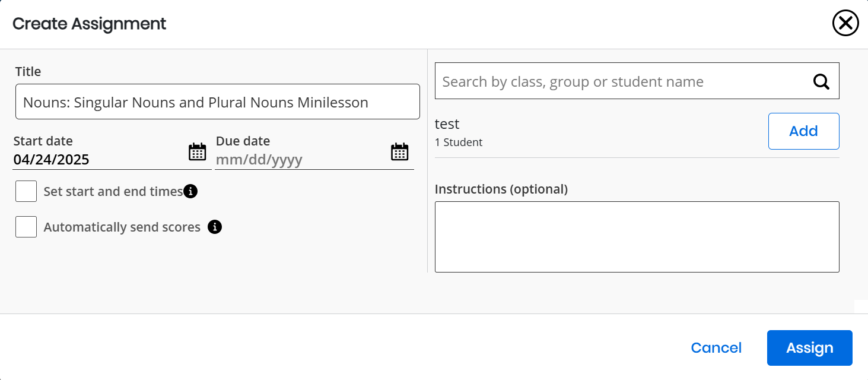Select the Start date value 04/24/2025

(51, 160)
